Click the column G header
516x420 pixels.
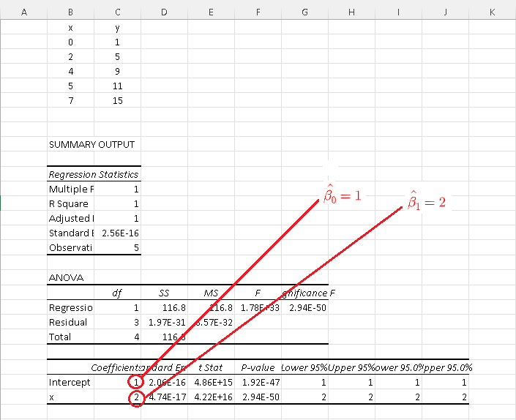(x=304, y=12)
